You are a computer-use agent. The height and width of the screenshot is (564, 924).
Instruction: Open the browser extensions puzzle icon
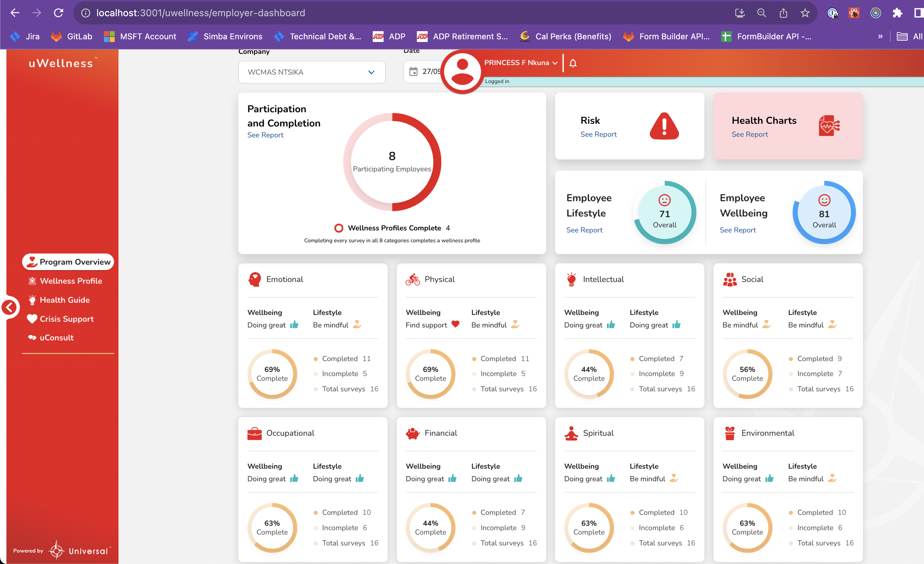(897, 13)
